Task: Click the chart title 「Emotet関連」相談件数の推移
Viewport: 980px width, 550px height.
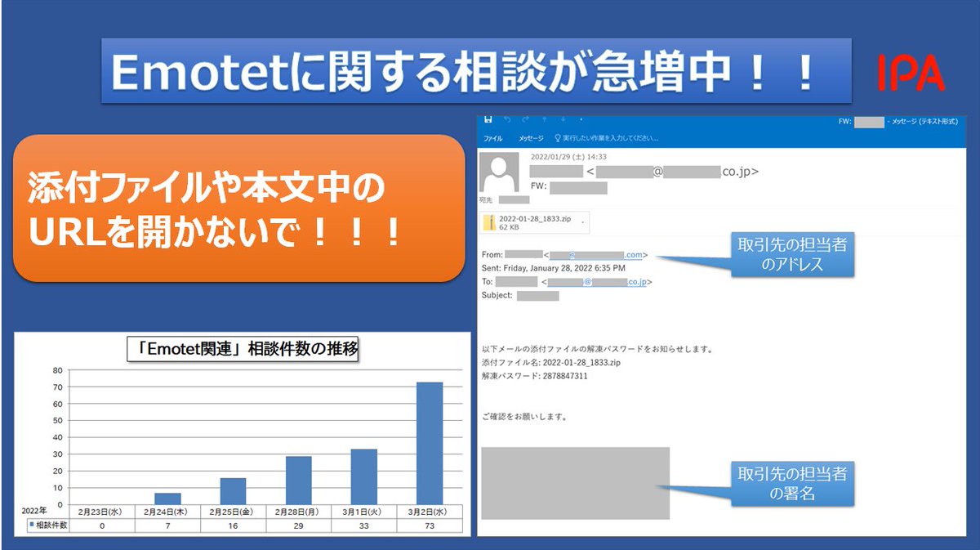Action: [243, 350]
